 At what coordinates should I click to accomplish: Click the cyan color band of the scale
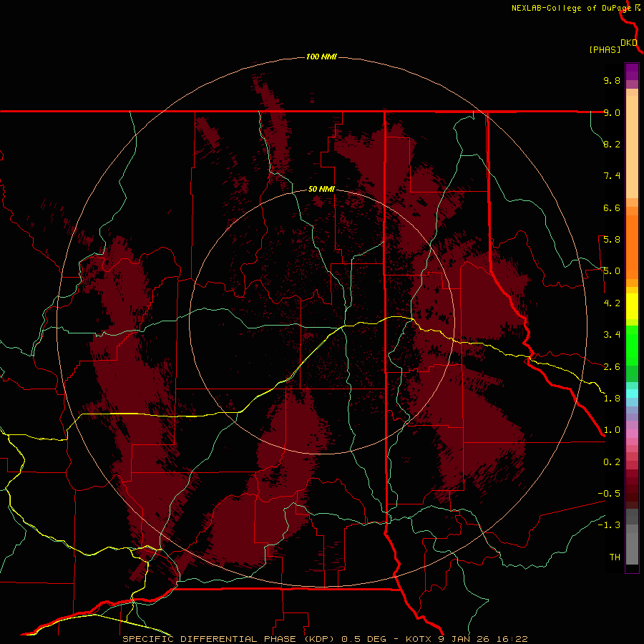pos(632,394)
